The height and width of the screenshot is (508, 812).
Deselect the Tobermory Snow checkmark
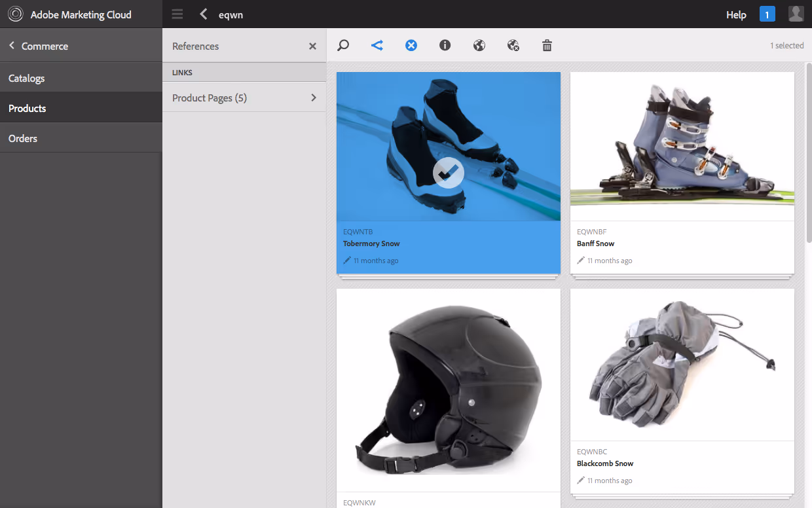448,173
